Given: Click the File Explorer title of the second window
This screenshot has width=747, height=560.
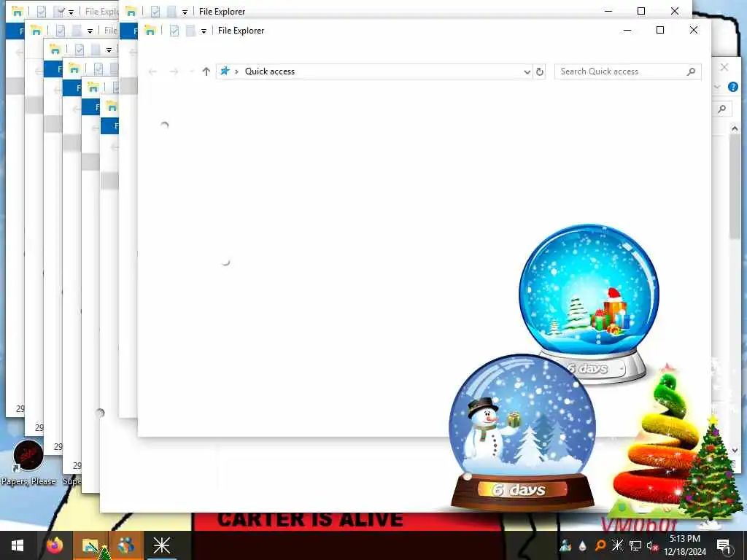Looking at the screenshot, I should (222, 12).
